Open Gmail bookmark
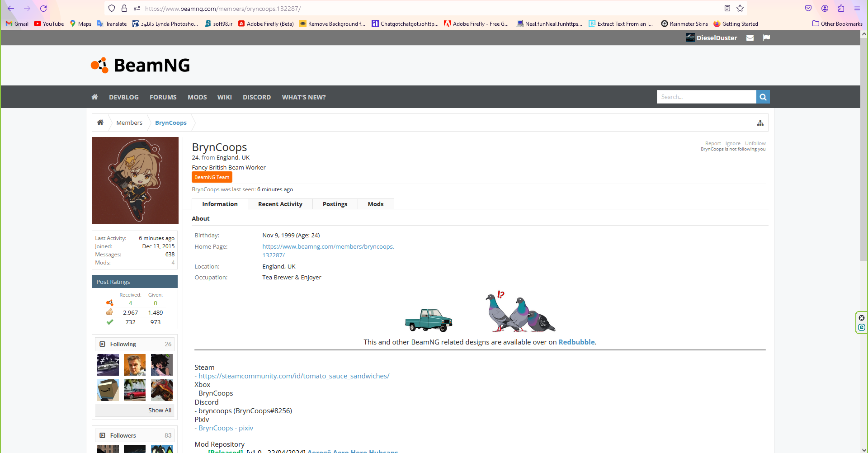 [17, 24]
